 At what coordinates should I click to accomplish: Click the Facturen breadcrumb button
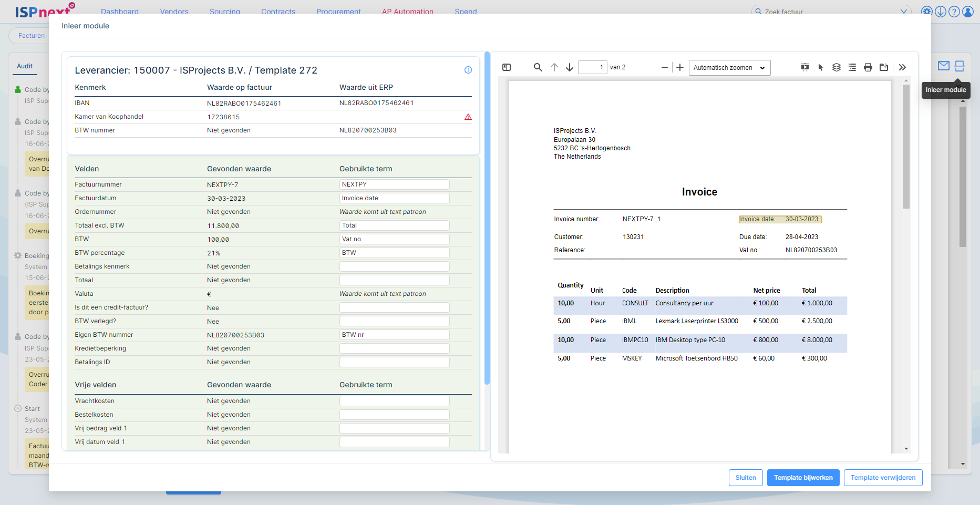tap(30, 36)
